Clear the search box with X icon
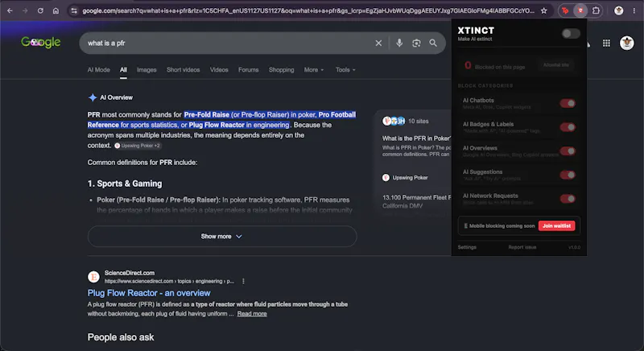This screenshot has width=644, height=351. click(378, 43)
